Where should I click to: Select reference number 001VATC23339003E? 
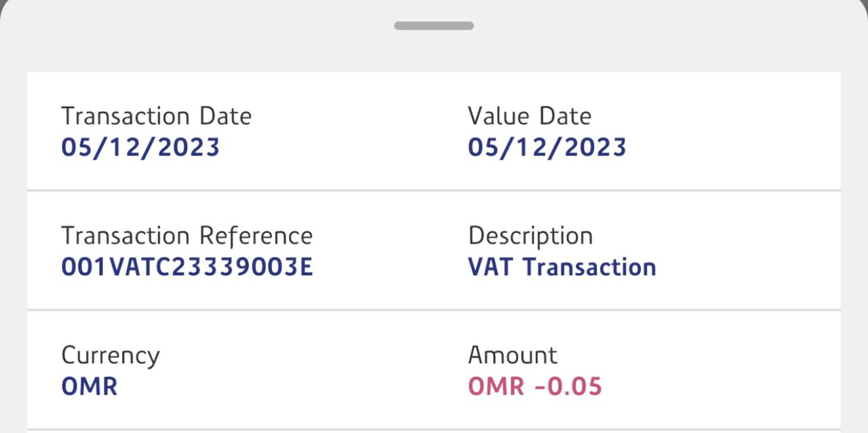pyautogui.click(x=186, y=267)
